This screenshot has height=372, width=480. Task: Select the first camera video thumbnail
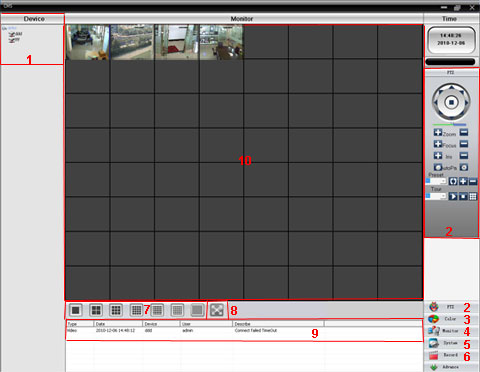click(88, 42)
